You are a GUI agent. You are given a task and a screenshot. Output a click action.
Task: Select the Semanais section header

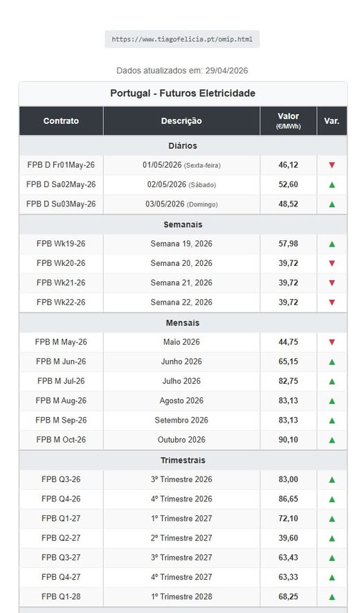pos(183,224)
